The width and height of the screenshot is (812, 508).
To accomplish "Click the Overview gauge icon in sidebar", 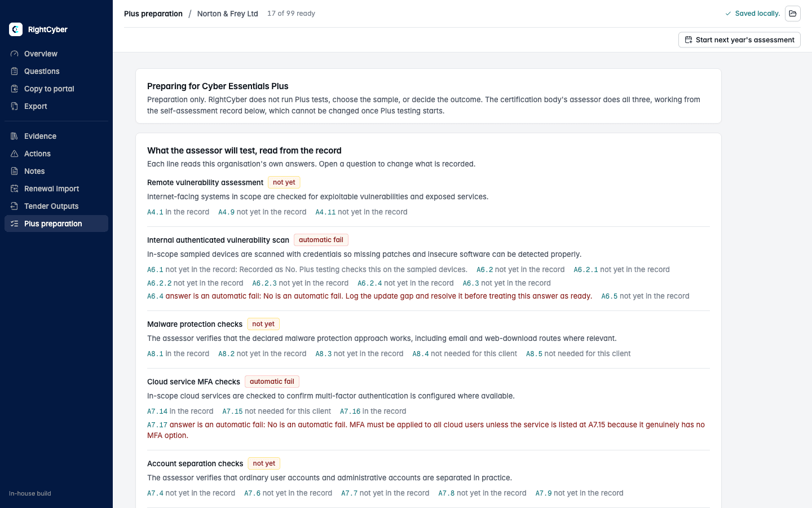I will pos(15,54).
